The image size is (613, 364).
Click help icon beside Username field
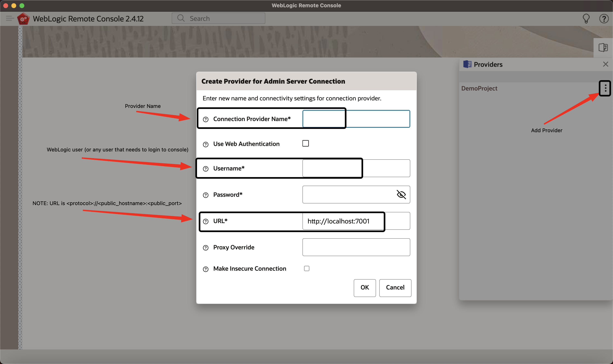coord(206,169)
